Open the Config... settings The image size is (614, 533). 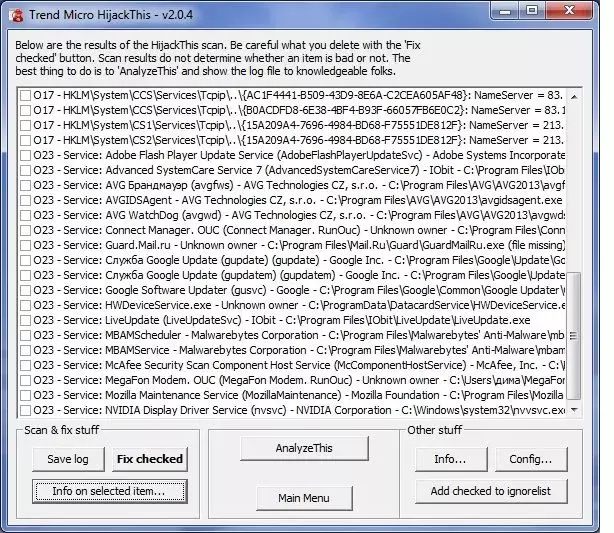click(x=531, y=459)
